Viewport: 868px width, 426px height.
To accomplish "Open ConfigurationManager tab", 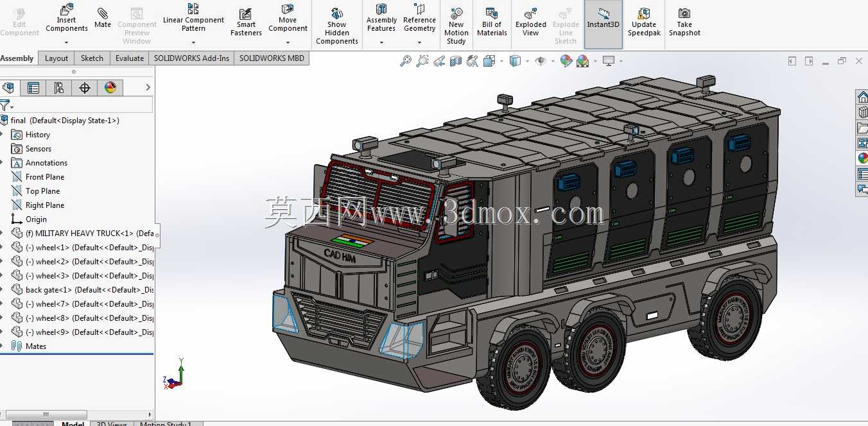I will 59,88.
